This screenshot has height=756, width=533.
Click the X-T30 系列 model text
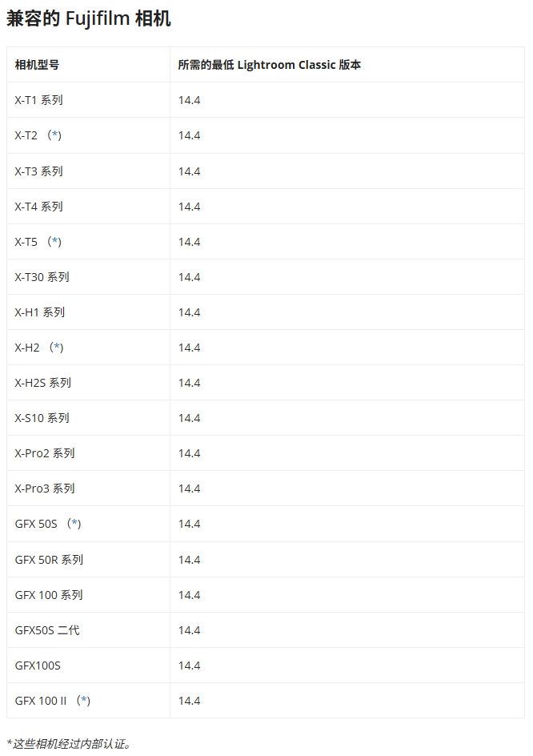coord(42,277)
